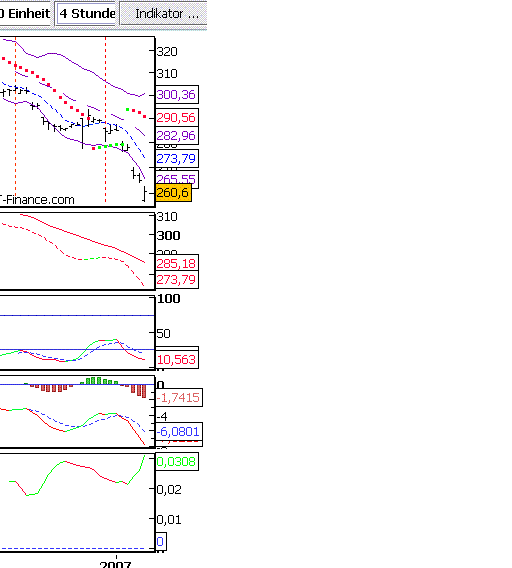The image size is (512, 568).
Task: Click the red 273,79 label in second panel
Action: point(177,280)
